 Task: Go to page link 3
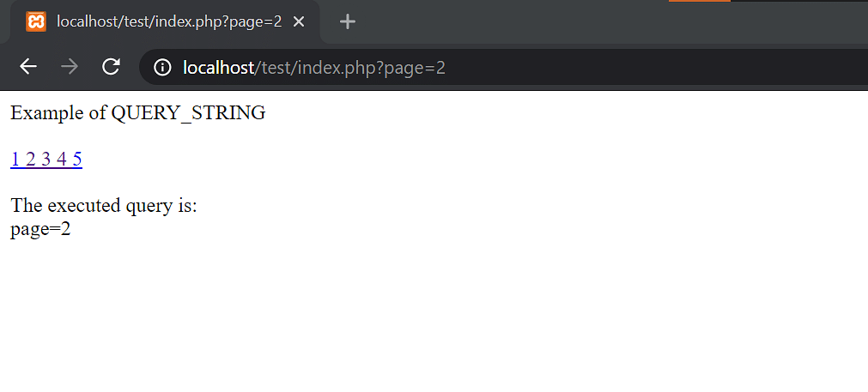coord(46,159)
